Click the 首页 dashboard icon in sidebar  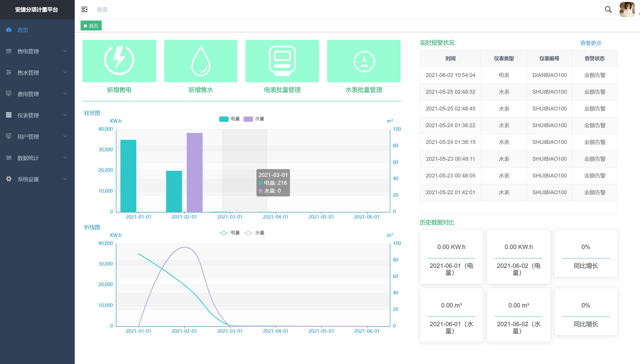tap(9, 30)
